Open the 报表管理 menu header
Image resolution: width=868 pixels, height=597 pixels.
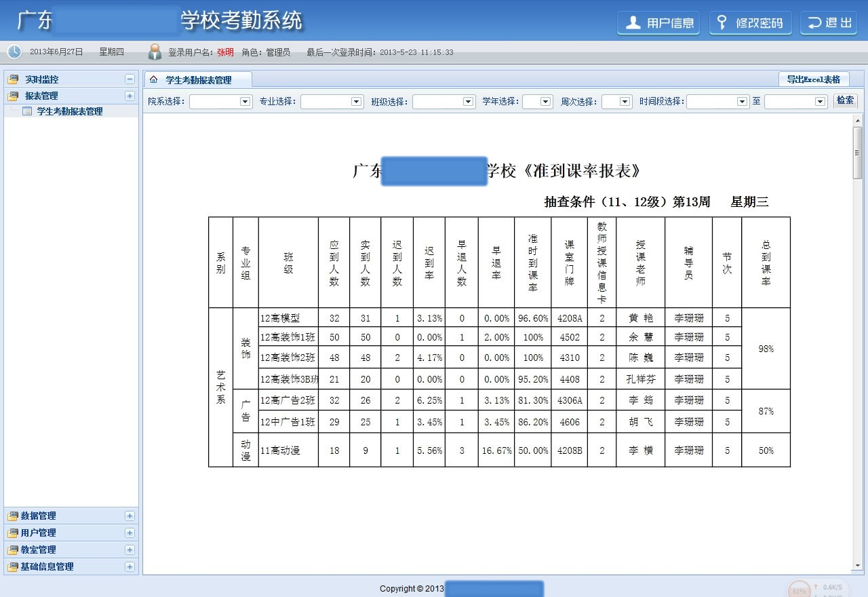(x=71, y=96)
